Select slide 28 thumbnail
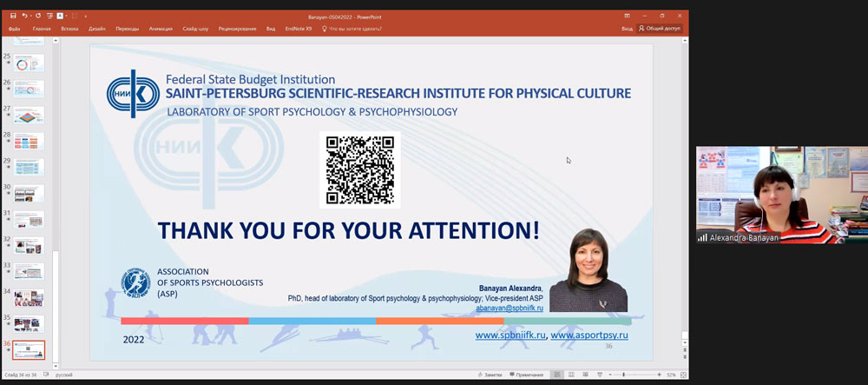This screenshot has height=385, width=868. (29, 141)
